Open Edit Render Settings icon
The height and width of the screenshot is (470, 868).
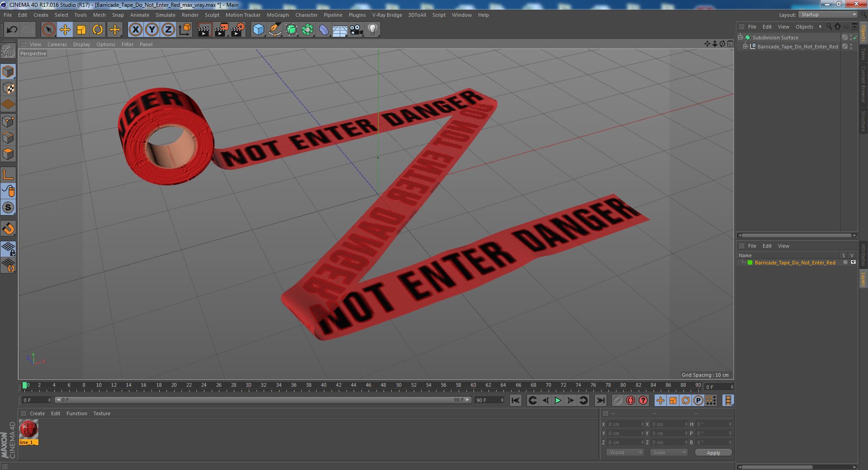(x=237, y=30)
